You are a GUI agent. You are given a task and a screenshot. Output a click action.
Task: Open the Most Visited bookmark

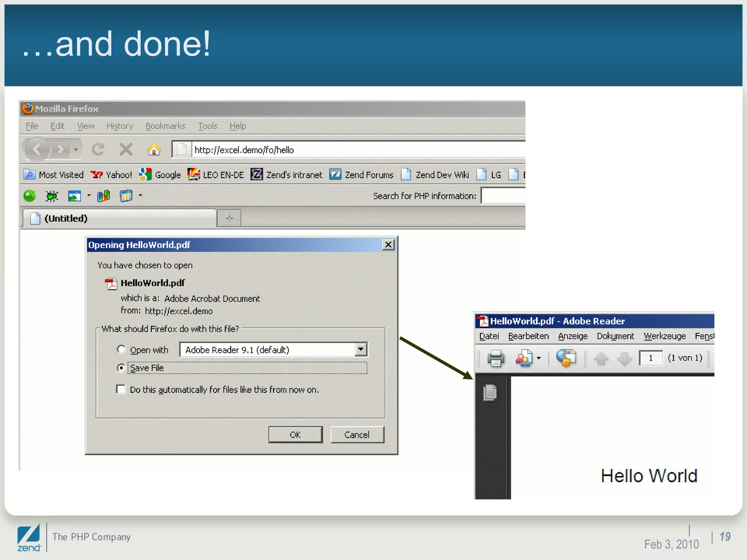(54, 175)
